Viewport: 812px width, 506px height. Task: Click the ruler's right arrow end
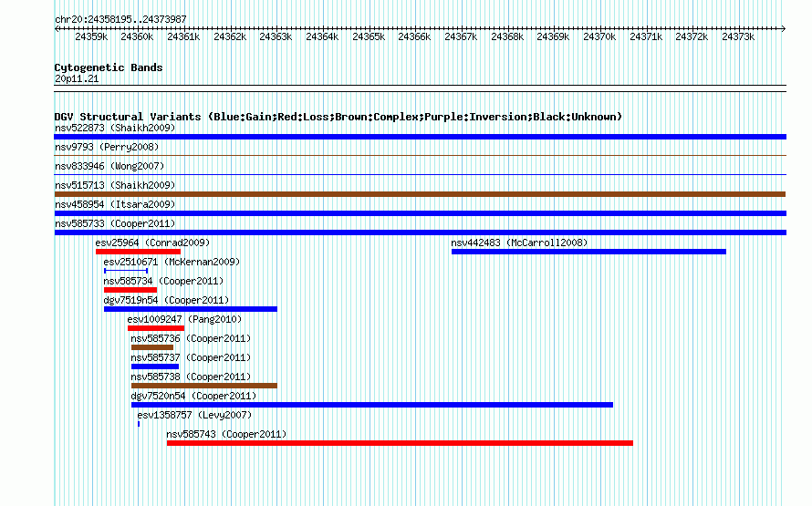tap(784, 29)
